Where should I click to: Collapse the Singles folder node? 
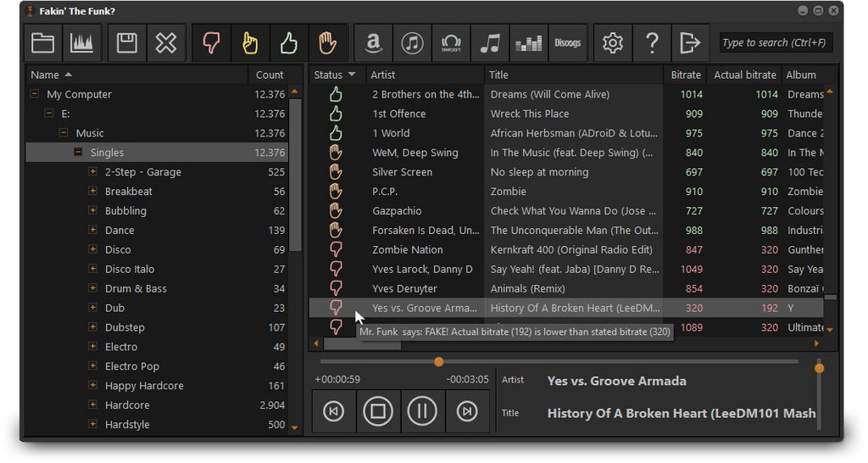click(x=78, y=153)
